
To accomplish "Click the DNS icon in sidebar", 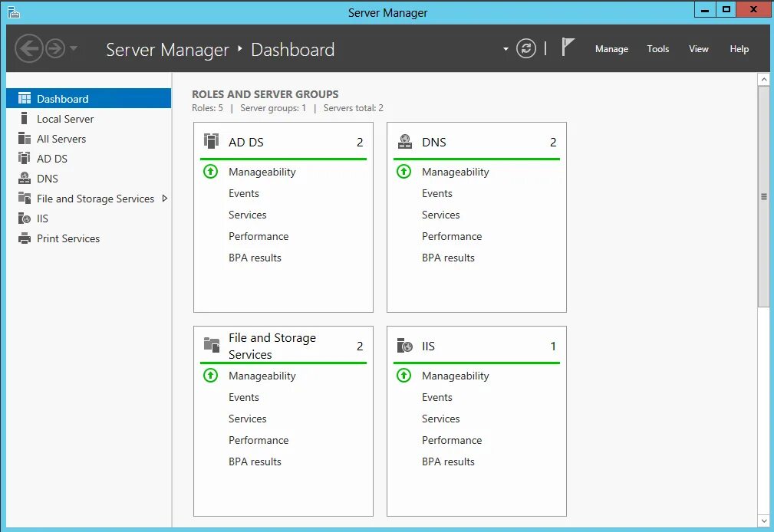I will 24,179.
